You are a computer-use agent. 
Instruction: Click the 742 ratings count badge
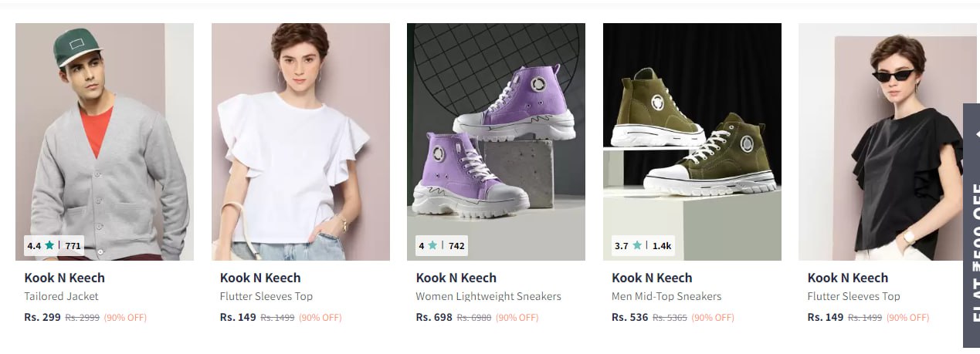[x=456, y=246]
